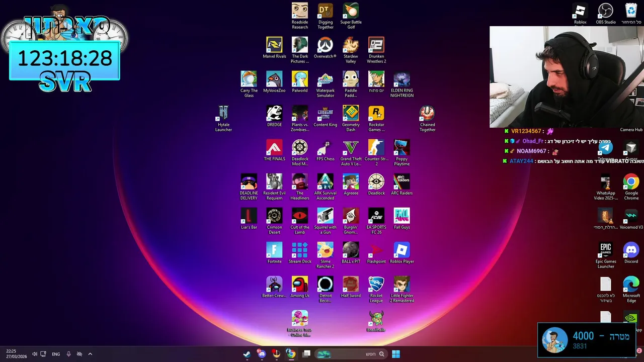The image size is (644, 362).
Task: Launch Among Us desktop icon
Action: [x=300, y=287]
